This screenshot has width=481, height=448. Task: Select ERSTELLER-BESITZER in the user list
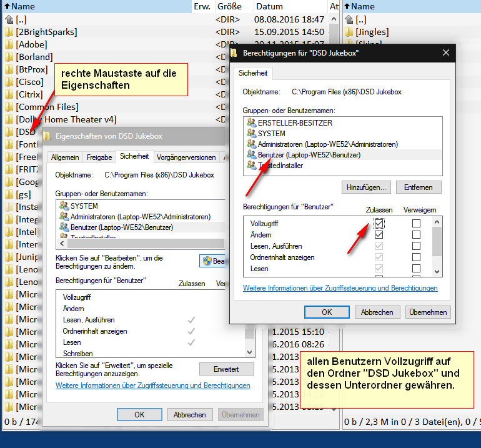pyautogui.click(x=295, y=122)
